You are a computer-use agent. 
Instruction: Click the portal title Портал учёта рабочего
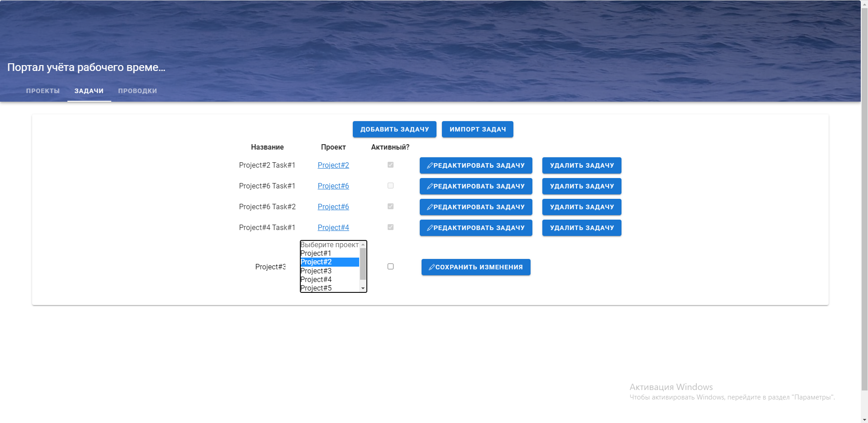coord(86,67)
